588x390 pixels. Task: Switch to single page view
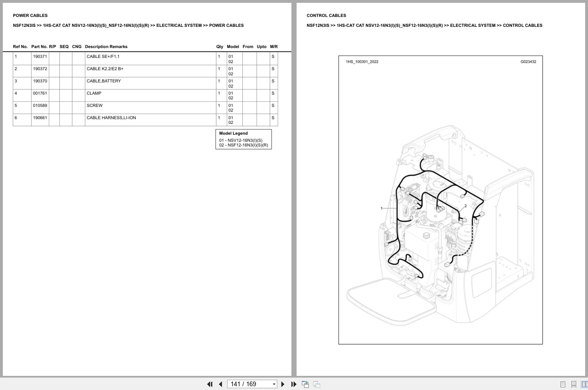click(x=563, y=384)
